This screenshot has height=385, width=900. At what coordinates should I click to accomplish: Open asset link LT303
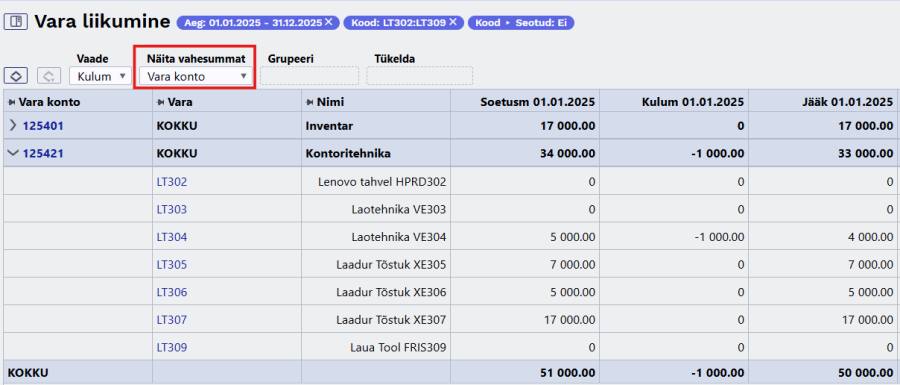pyautogui.click(x=172, y=209)
